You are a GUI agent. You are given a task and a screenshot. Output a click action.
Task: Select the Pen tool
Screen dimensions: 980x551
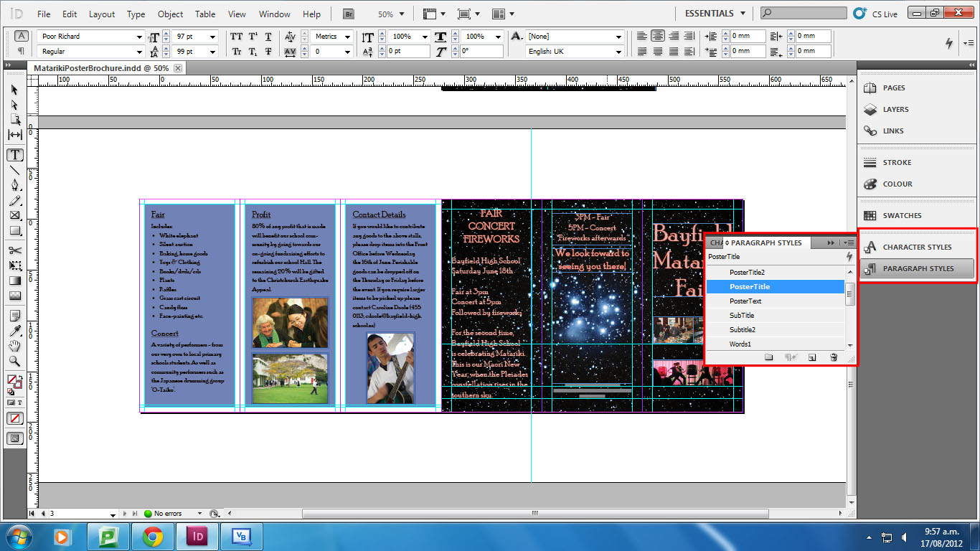pyautogui.click(x=14, y=185)
